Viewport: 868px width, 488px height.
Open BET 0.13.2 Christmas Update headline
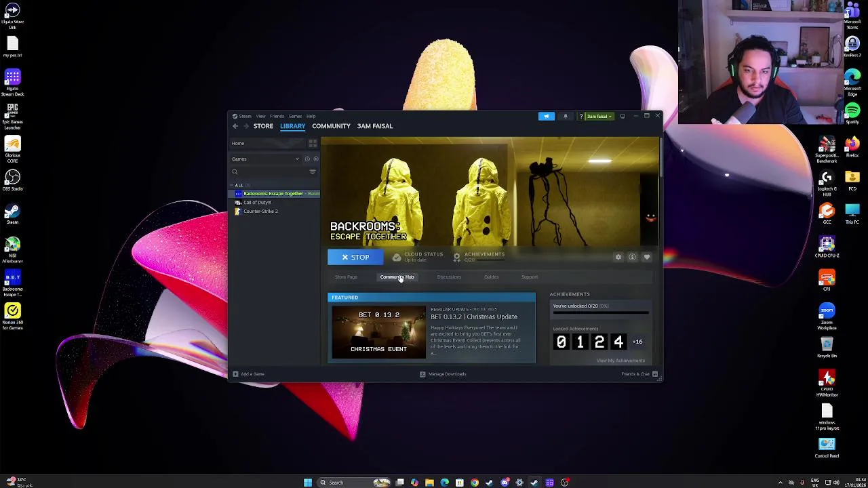pos(474,317)
